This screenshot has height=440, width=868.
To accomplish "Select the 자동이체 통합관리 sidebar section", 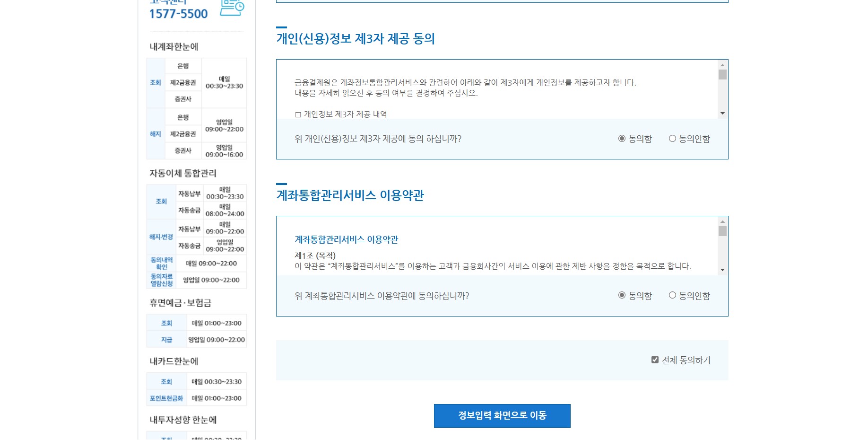I will click(181, 173).
